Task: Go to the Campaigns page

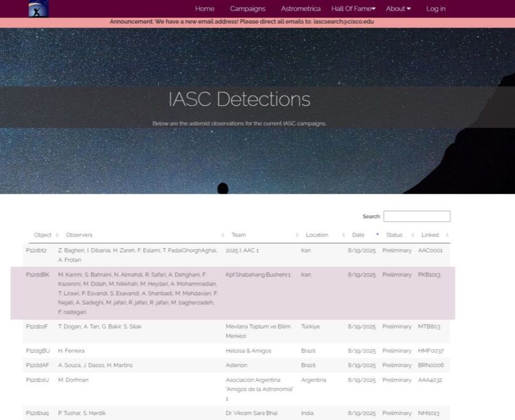Action: coord(248,9)
